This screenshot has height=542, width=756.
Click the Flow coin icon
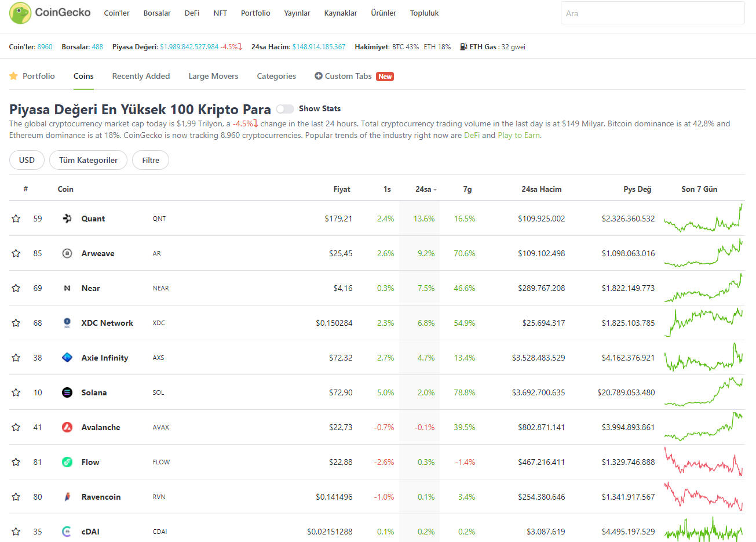click(67, 462)
